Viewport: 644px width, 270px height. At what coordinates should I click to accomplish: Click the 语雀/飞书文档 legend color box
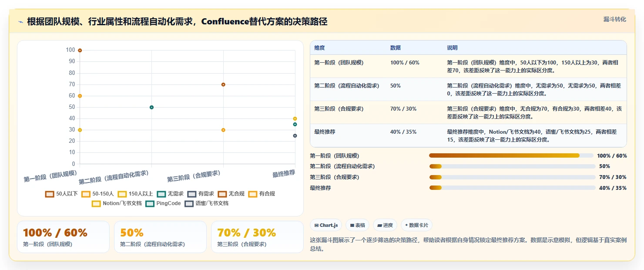tap(189, 203)
